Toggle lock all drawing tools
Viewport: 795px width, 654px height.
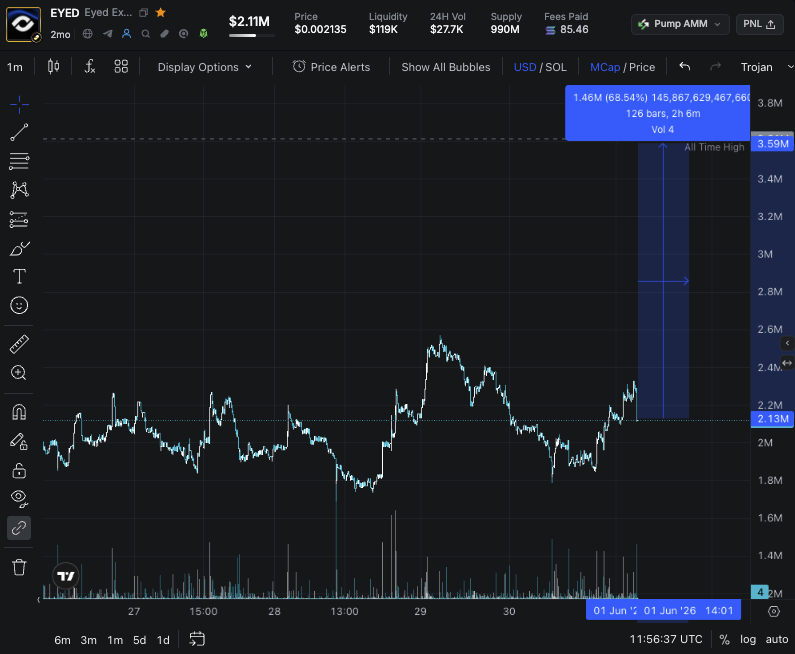(19, 470)
